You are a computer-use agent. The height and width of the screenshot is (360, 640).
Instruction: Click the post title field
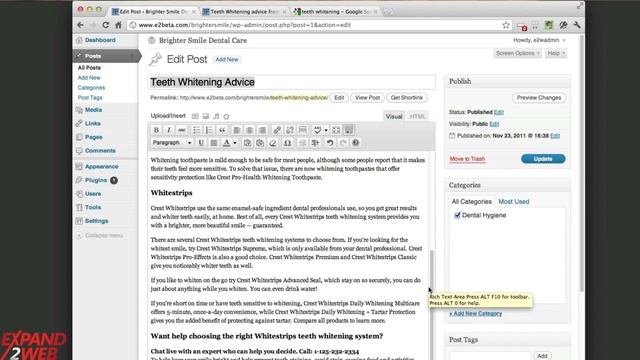point(291,82)
